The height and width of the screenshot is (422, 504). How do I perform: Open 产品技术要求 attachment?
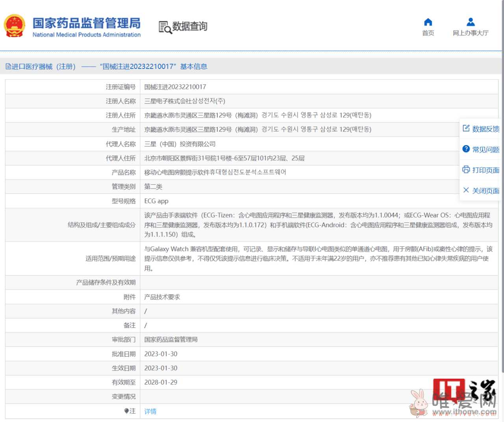(x=162, y=297)
